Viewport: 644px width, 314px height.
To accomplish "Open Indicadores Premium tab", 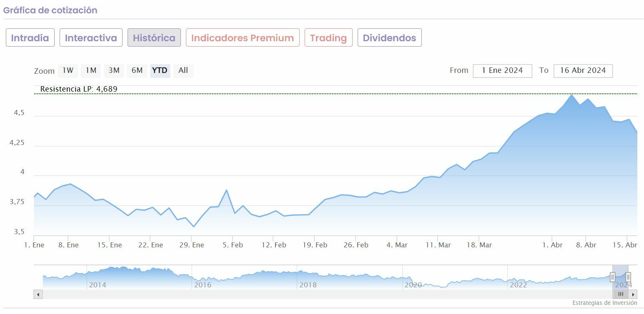I will (243, 38).
